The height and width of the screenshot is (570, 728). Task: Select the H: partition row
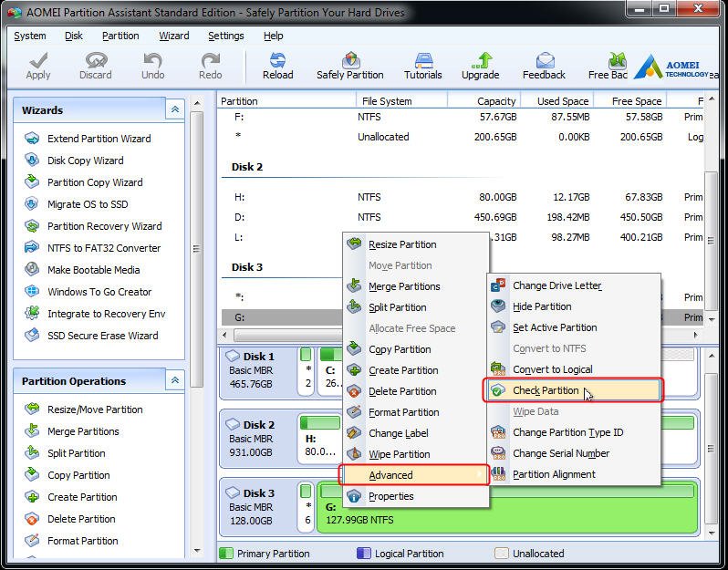click(x=462, y=197)
